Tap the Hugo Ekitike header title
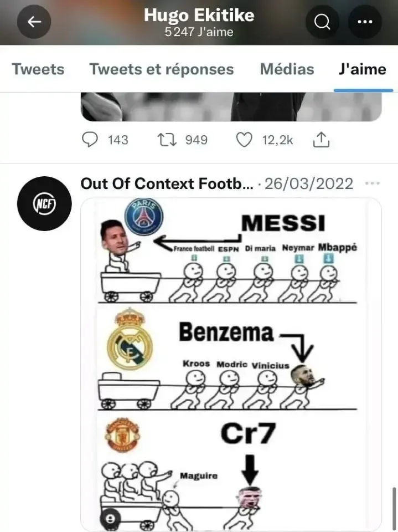The width and height of the screenshot is (398, 532). (x=199, y=16)
